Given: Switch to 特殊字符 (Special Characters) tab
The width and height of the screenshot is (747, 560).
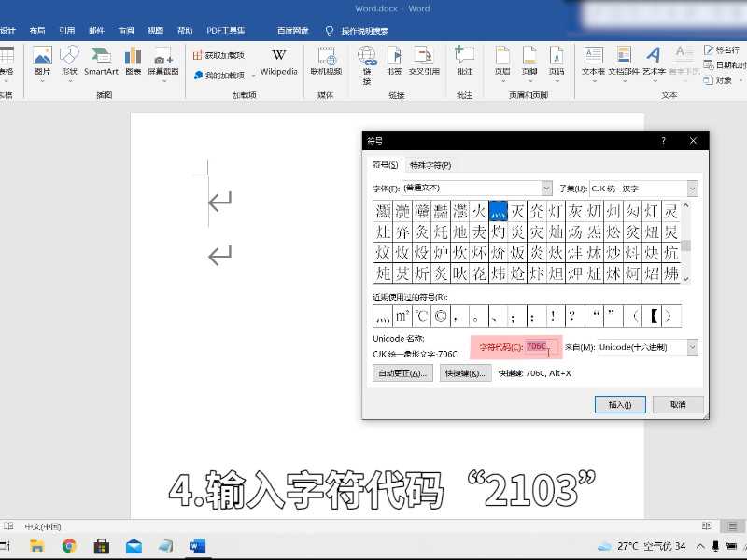Looking at the screenshot, I should [x=430, y=165].
